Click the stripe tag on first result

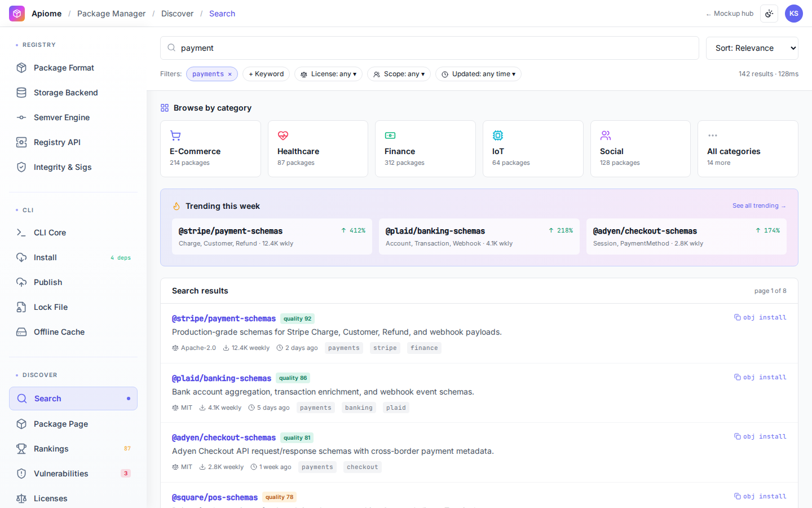pos(385,348)
